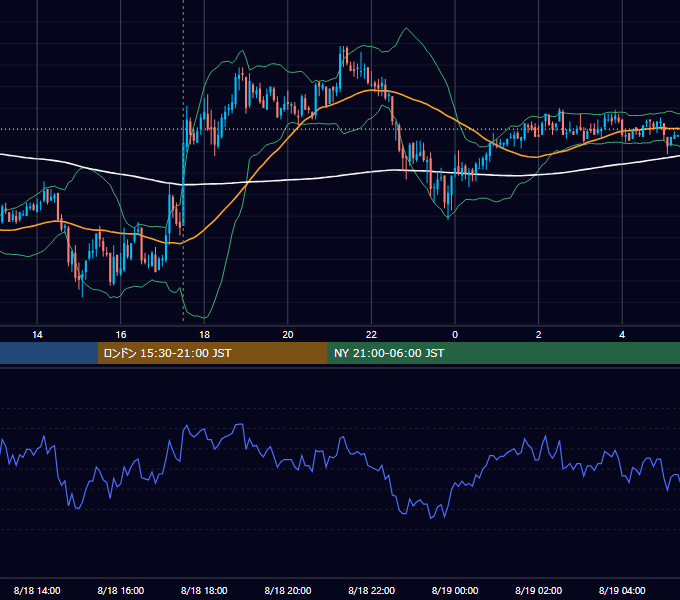Click hour label 14 on price chart axis
Viewport: 680px width, 600px height.
pyautogui.click(x=37, y=335)
